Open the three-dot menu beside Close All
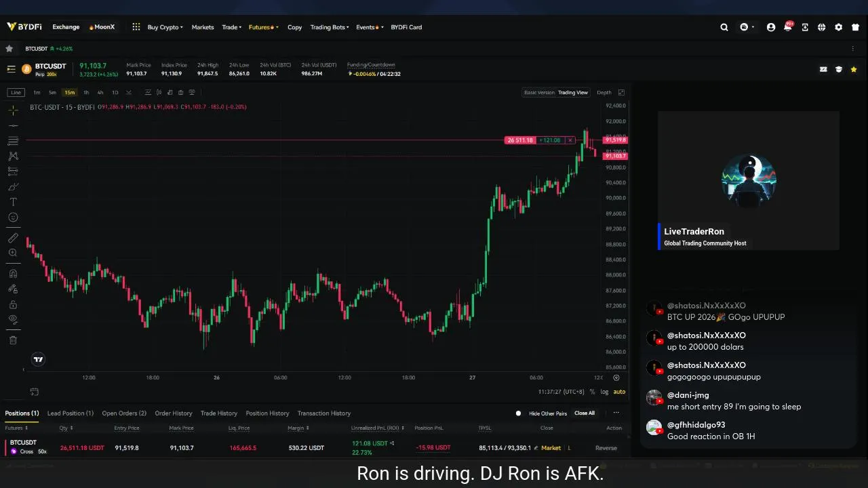 click(x=616, y=413)
